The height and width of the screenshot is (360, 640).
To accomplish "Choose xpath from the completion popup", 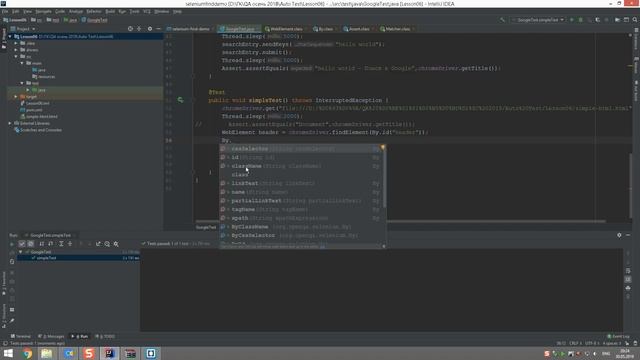I will (300, 218).
